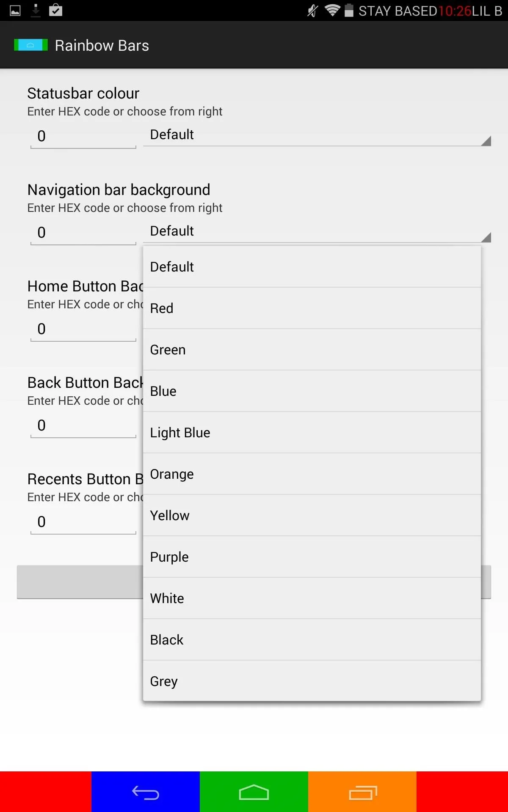The image size is (508, 812).
Task: Pick the Orange list option
Action: point(312,474)
